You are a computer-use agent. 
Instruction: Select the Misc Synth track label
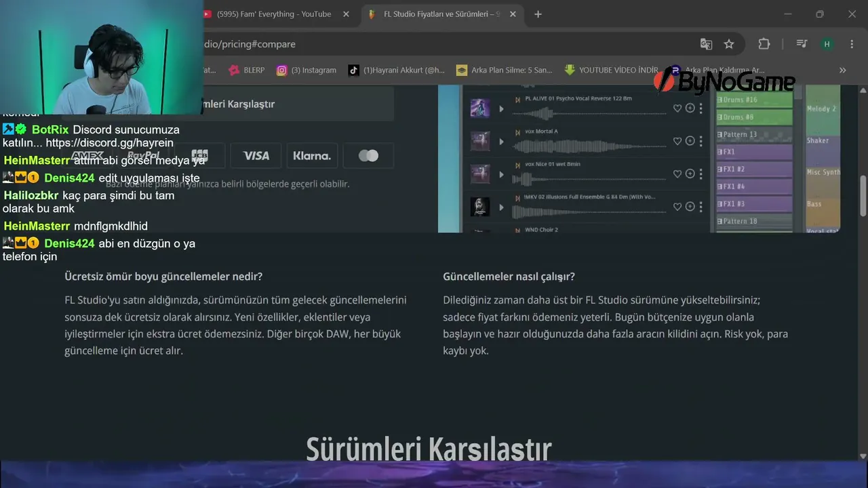click(x=823, y=172)
